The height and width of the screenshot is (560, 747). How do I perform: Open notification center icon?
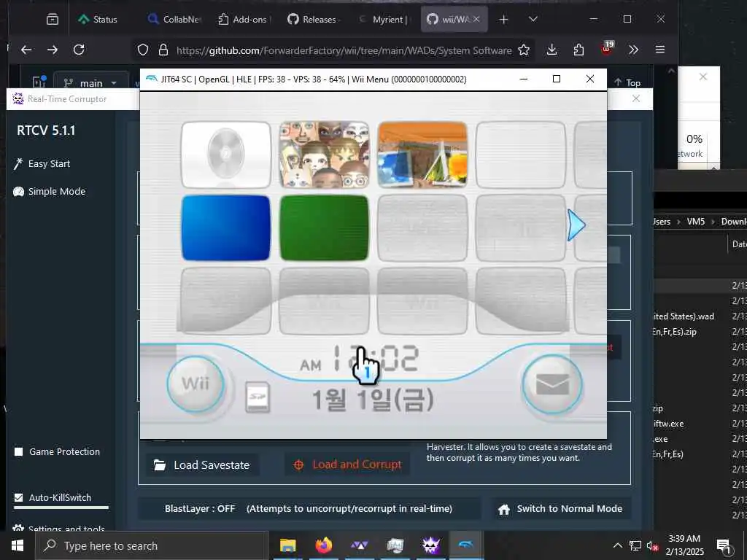[x=724, y=545]
